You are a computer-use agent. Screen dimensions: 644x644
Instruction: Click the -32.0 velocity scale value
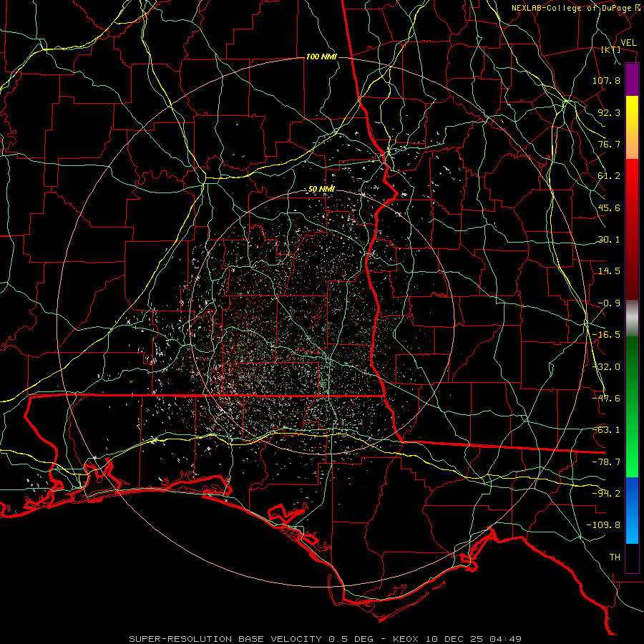tap(606, 367)
